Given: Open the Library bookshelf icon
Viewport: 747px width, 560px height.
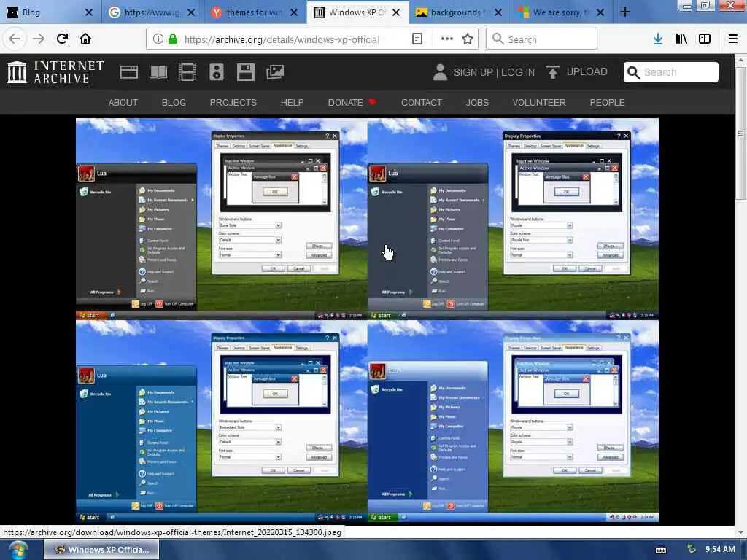Looking at the screenshot, I should [681, 39].
